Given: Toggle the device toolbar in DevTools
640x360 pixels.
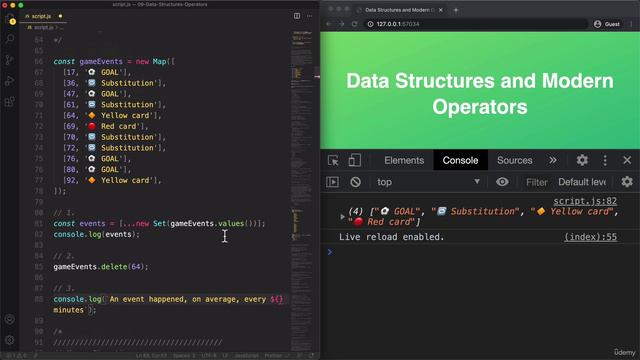Looking at the screenshot, I should point(354,160).
